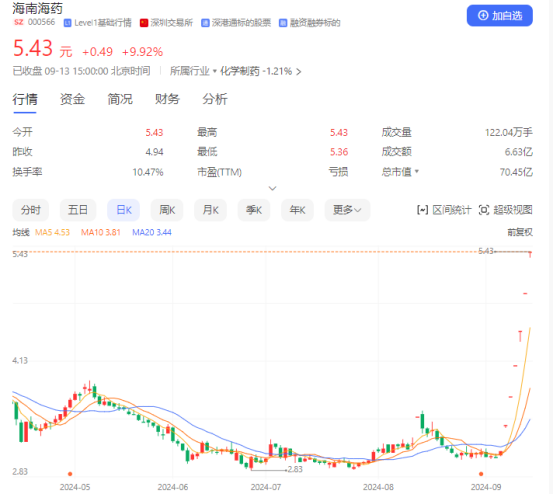The height and width of the screenshot is (495, 554).
Task: Click the 5.43 price value in header
Action: click(x=33, y=48)
